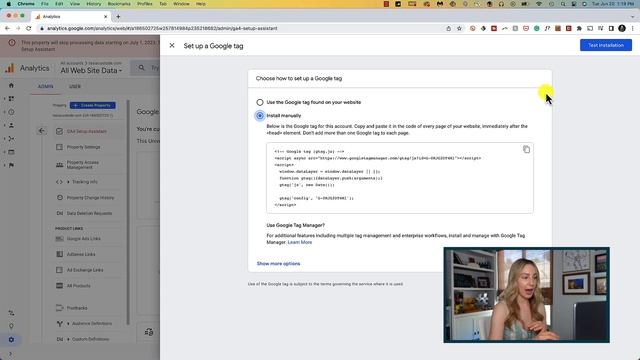Open Google Ads Links
The height and width of the screenshot is (360, 640).
(x=83, y=239)
